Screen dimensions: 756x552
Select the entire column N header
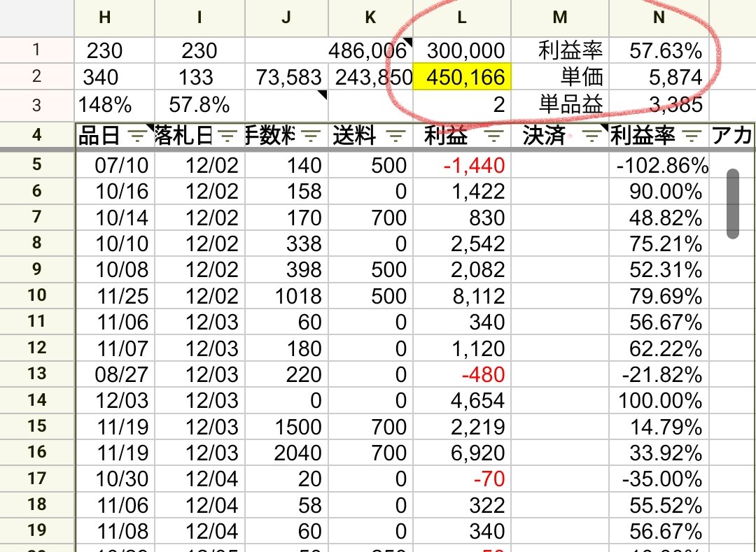[x=658, y=17]
